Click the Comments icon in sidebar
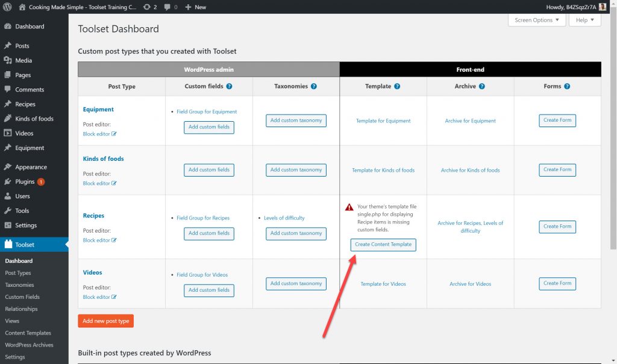Image resolution: width=617 pixels, height=364 pixels. click(7, 89)
